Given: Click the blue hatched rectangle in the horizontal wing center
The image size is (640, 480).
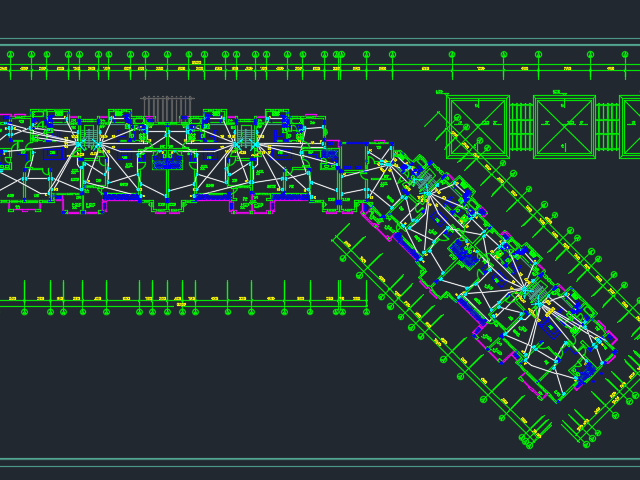Looking at the screenshot, I should coord(167,162).
